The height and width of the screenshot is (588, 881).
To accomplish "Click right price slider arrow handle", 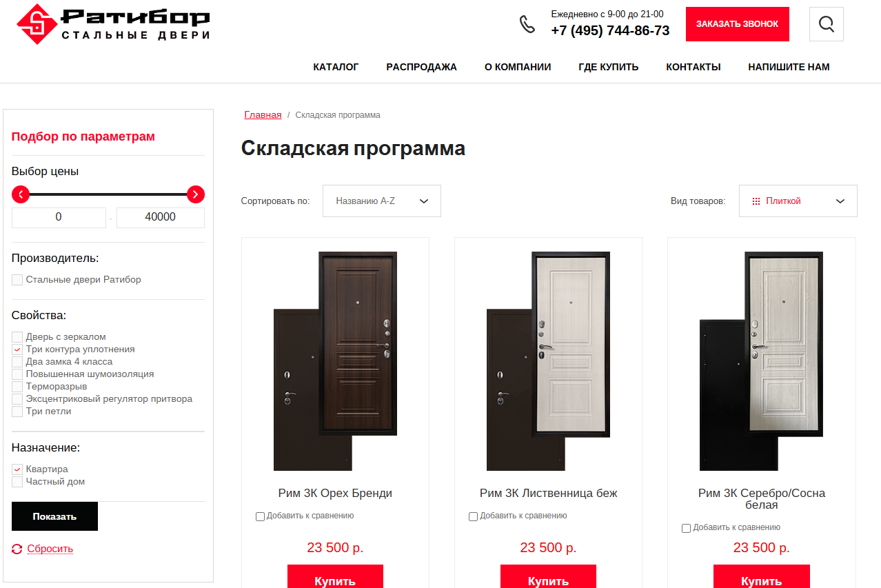I will 196,194.
